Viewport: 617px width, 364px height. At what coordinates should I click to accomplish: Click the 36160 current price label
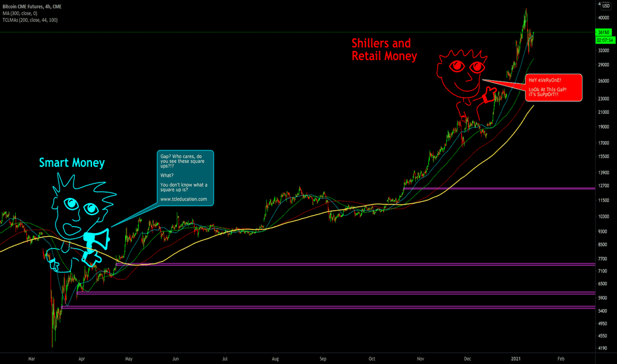603,32
